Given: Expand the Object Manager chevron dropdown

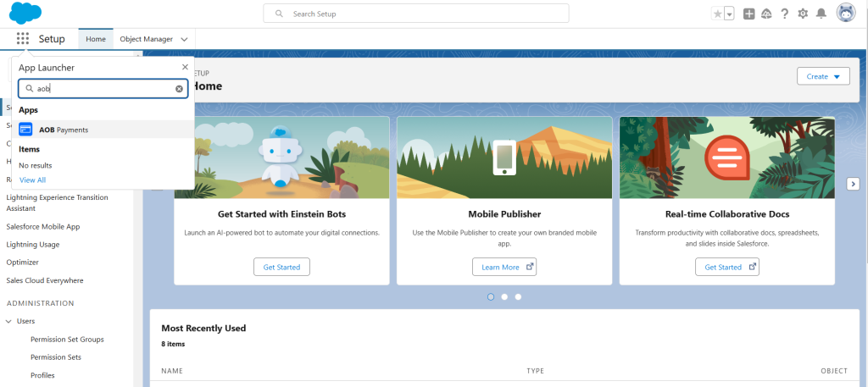Looking at the screenshot, I should coord(184,39).
